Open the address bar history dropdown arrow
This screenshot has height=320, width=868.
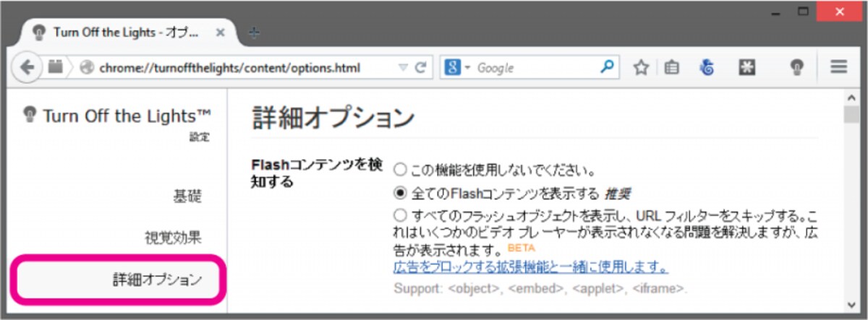pos(403,68)
